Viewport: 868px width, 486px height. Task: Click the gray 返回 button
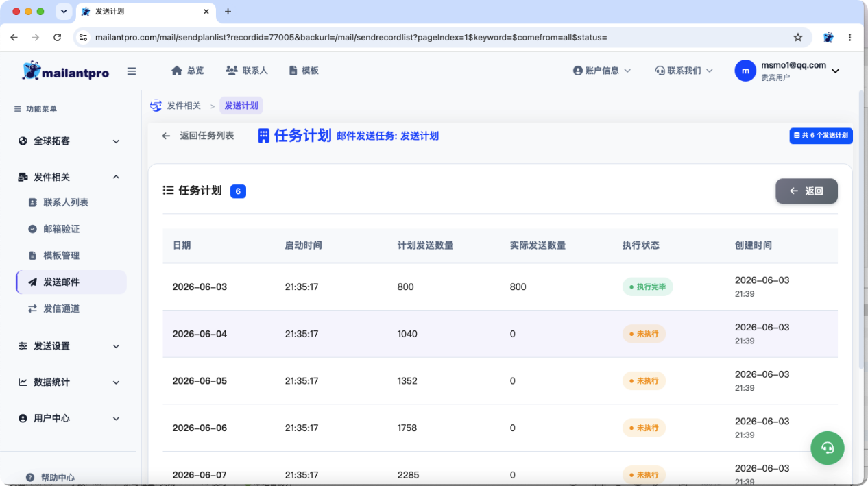pos(806,191)
